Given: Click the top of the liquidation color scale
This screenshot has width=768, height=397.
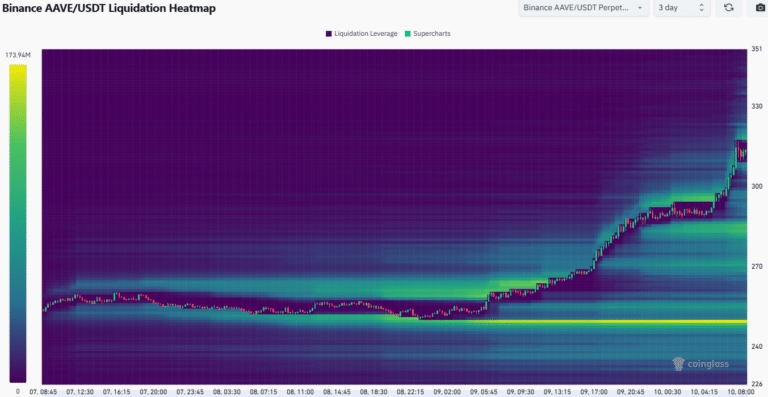Looking at the screenshot, I should [18, 67].
